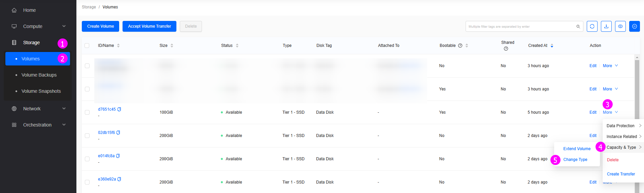Edit the second blurred volume
Image resolution: width=644 pixels, height=193 pixels.
click(x=593, y=89)
